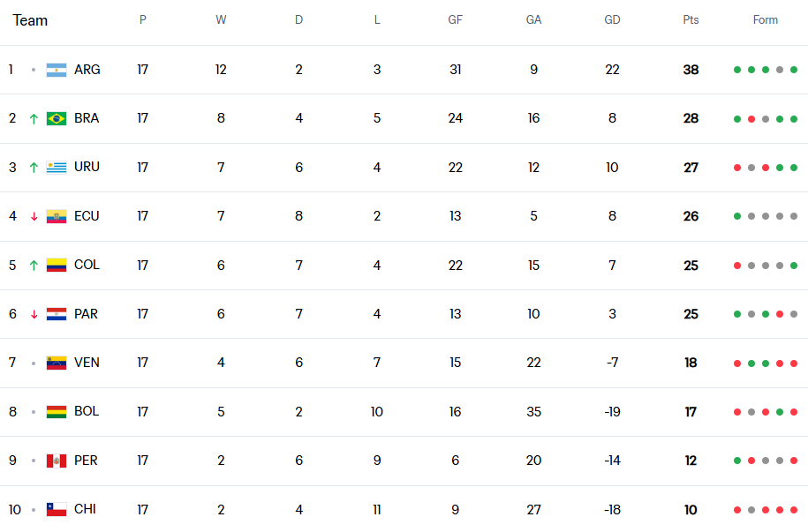
Task: Click Brazil's green up-arrow position indicator
Action: (34, 118)
